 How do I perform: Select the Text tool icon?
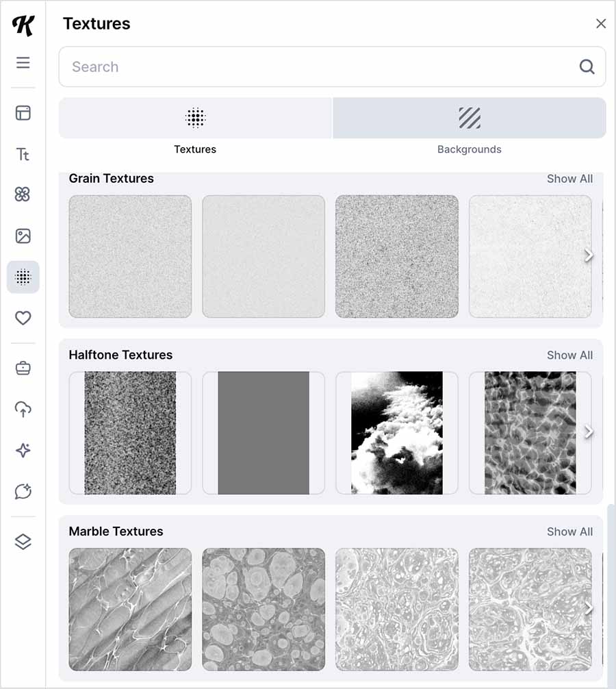(23, 154)
